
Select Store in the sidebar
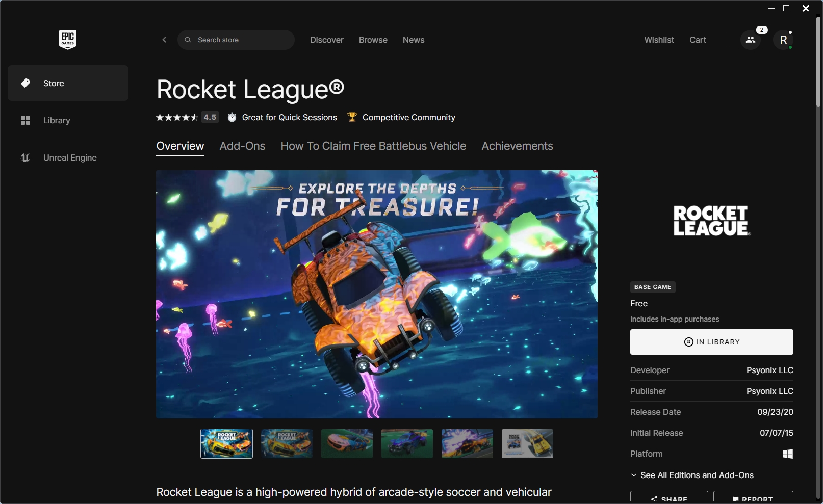pyautogui.click(x=68, y=83)
